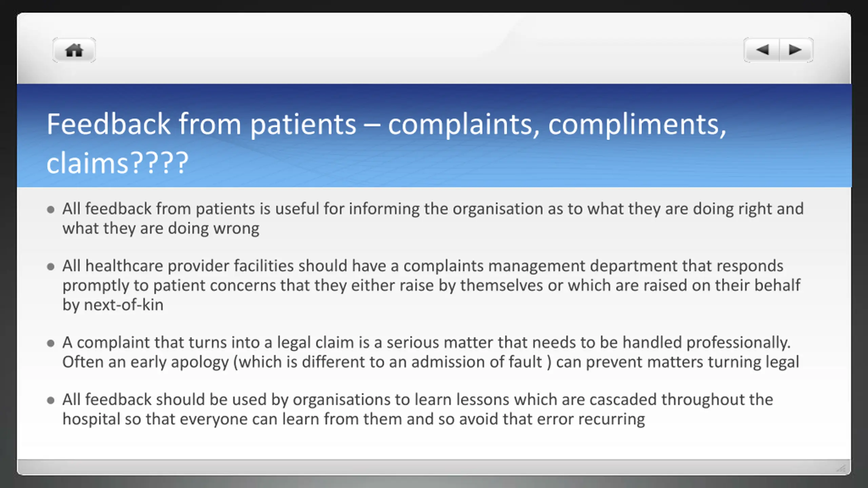868x488 pixels.
Task: Click the bullet dot before 'A complaint that turns'
Action: click(51, 344)
